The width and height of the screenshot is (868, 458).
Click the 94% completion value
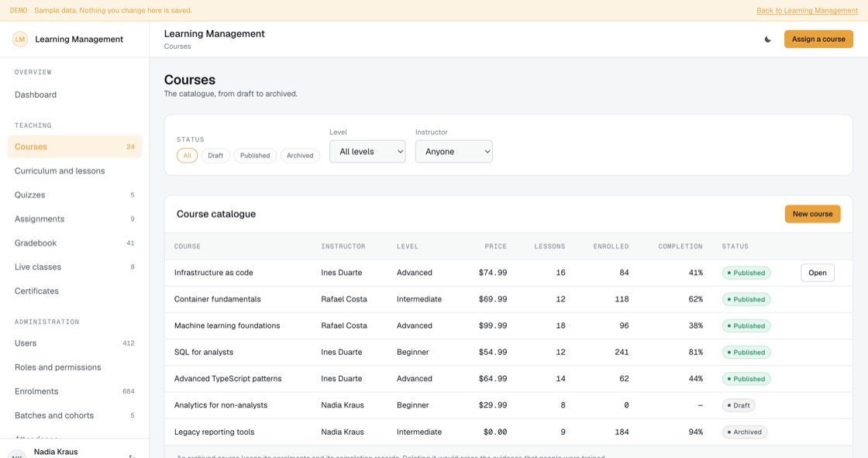(x=695, y=432)
